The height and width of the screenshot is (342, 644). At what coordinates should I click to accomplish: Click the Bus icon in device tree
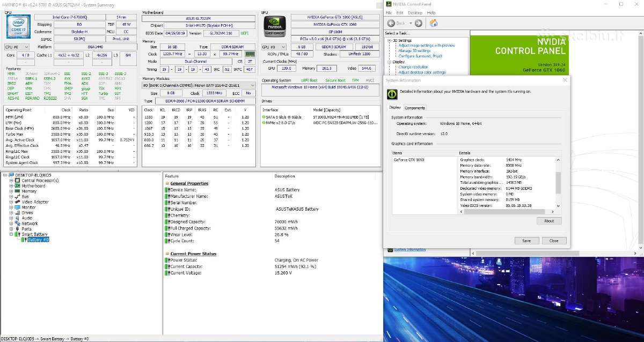[x=18, y=197]
